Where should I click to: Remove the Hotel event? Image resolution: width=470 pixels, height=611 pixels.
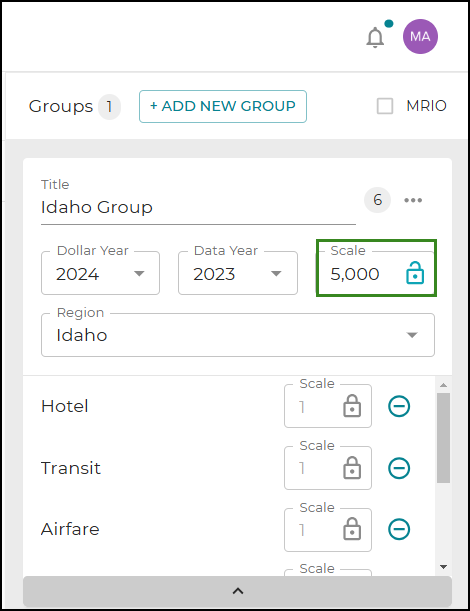[399, 406]
